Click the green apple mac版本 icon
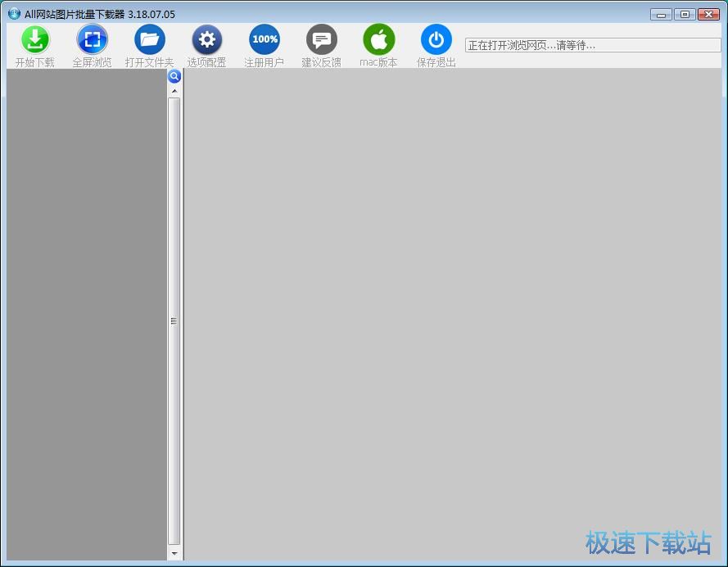The image size is (728, 567). point(379,39)
